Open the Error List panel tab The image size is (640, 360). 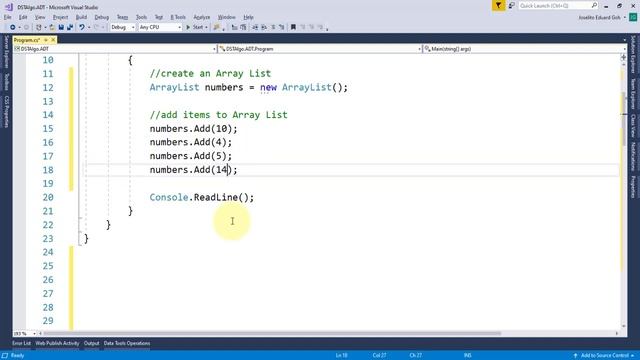click(x=21, y=343)
